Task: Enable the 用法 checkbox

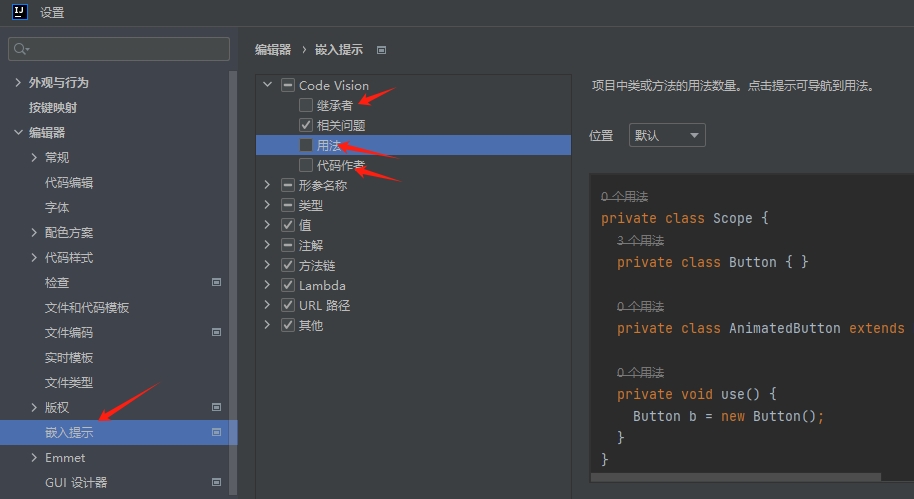Action: click(x=305, y=145)
